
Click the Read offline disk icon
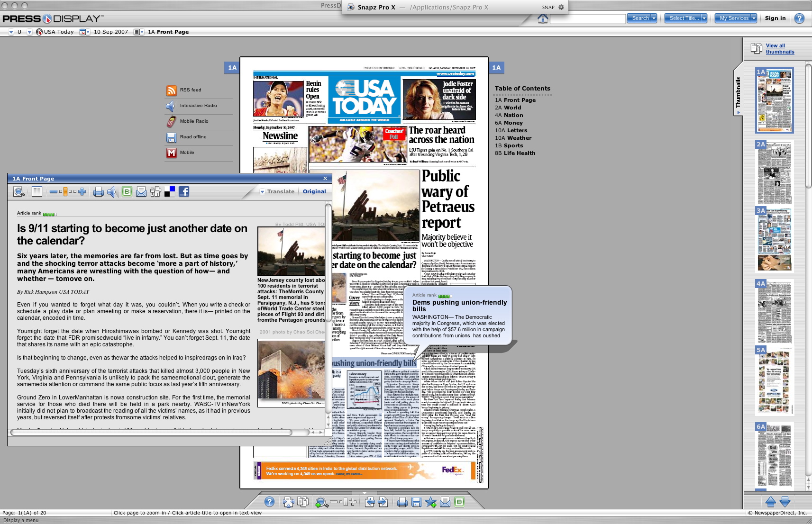click(x=172, y=137)
